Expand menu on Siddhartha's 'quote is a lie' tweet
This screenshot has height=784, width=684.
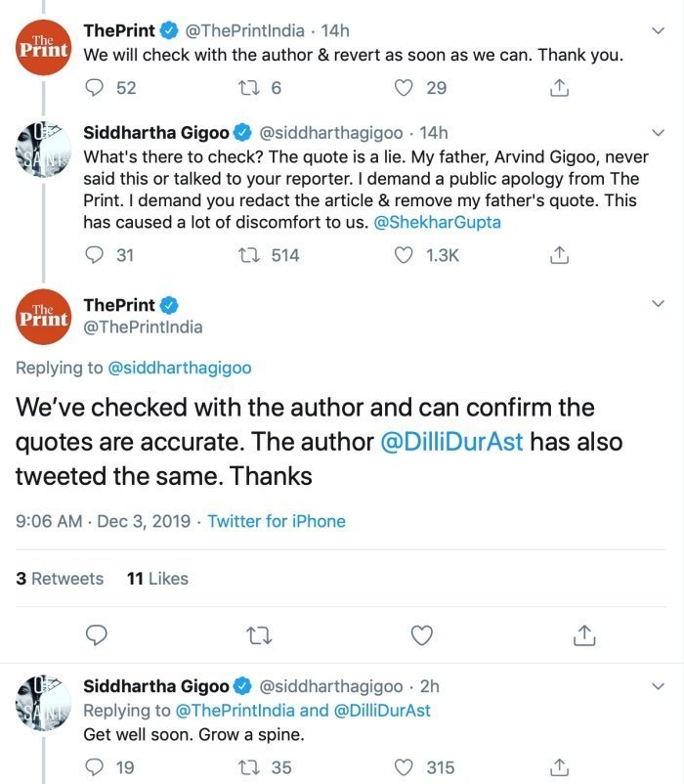[658, 133]
